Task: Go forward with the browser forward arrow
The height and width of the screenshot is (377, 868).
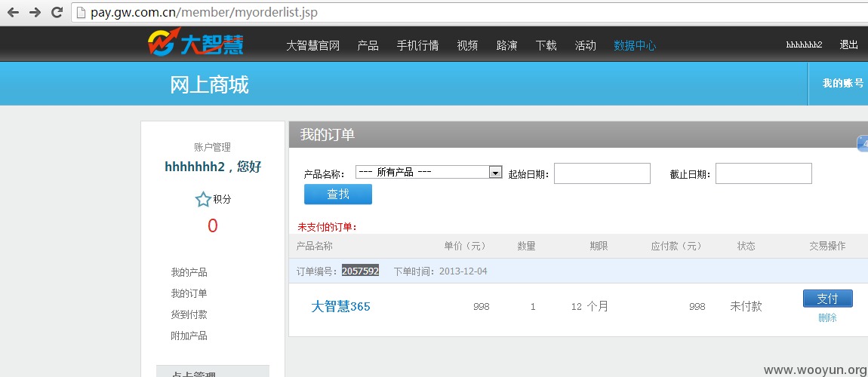Action: pos(35,12)
